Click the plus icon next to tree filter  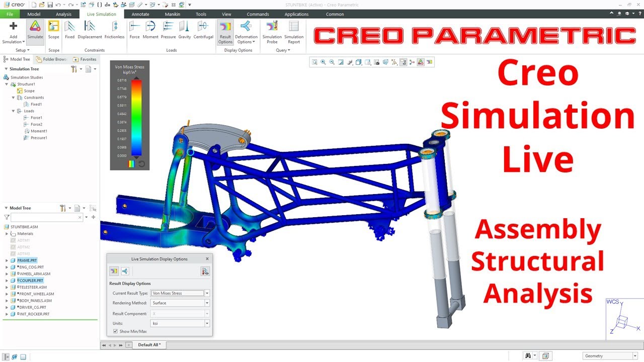(x=93, y=217)
